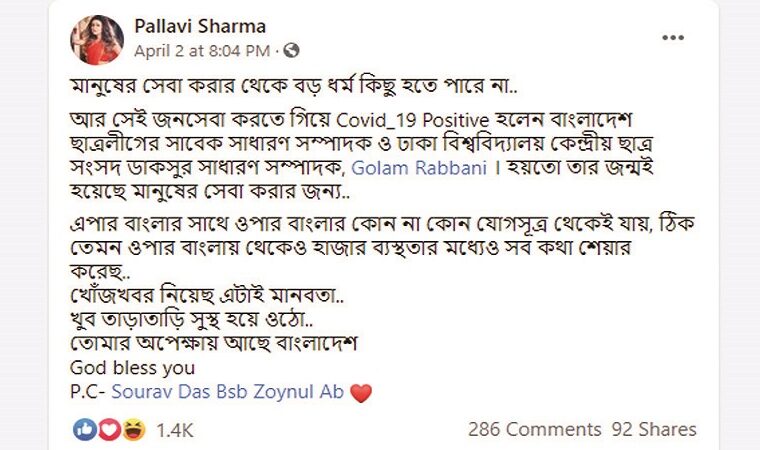View the 1.4K reactions list

(174, 430)
